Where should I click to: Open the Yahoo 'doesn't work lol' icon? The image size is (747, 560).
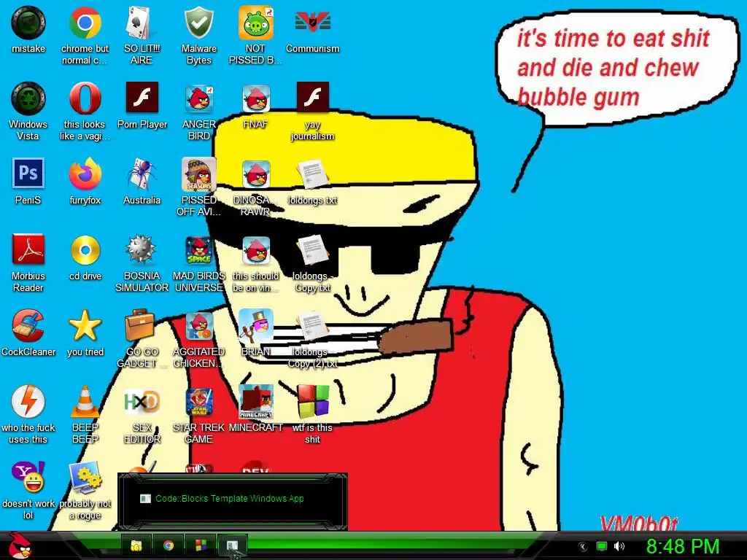[x=28, y=477]
